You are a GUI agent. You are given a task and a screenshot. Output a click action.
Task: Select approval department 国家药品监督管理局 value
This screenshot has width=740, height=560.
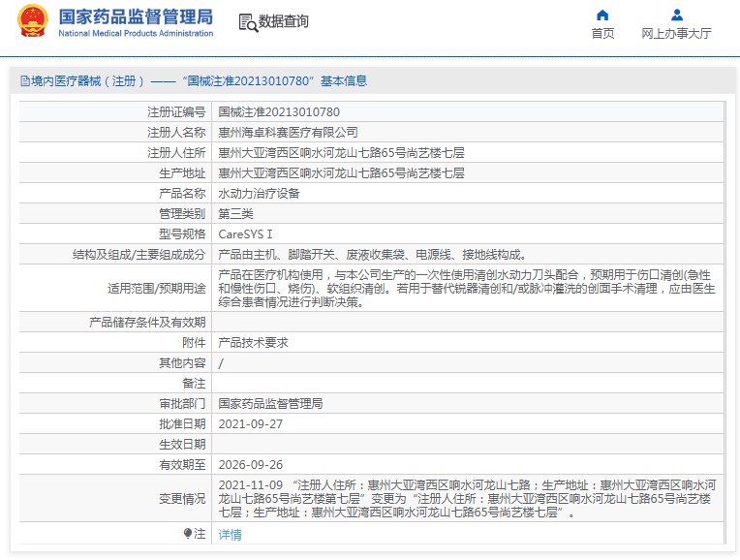pyautogui.click(x=270, y=403)
